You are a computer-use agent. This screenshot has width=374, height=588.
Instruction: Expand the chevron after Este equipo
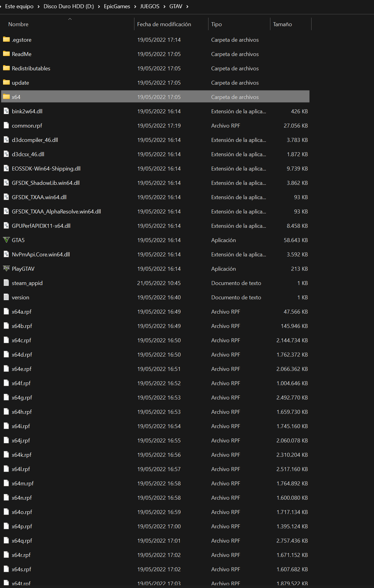(x=38, y=6)
